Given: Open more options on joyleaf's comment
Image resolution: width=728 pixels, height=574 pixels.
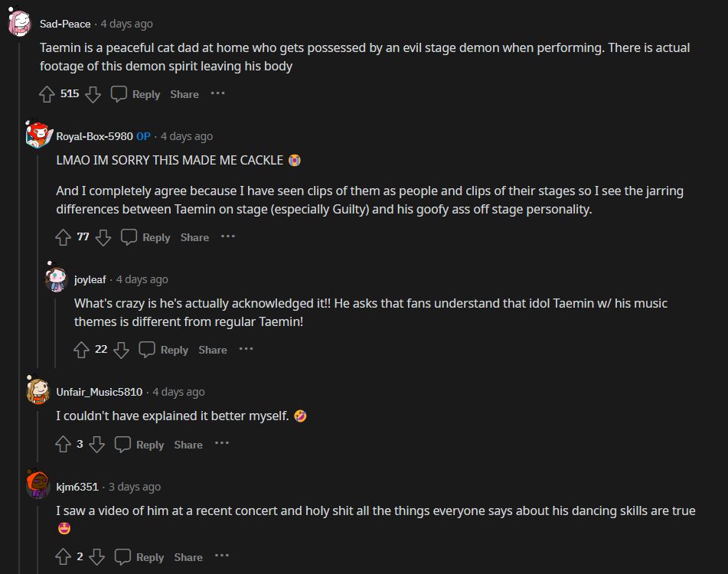Looking at the screenshot, I should point(246,349).
